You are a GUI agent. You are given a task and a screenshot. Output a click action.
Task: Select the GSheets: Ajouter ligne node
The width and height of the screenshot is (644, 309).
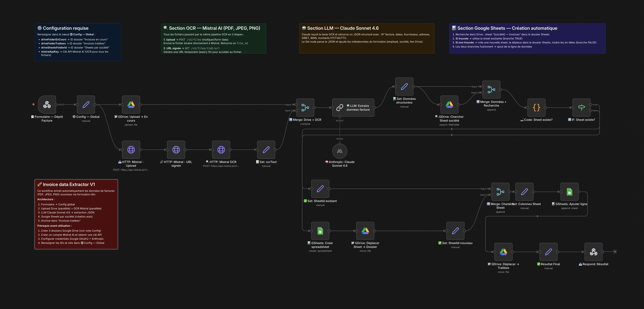tap(570, 192)
